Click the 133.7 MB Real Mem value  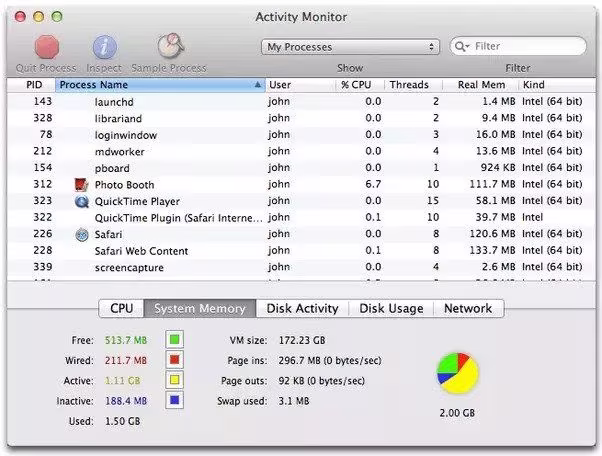[x=493, y=250]
